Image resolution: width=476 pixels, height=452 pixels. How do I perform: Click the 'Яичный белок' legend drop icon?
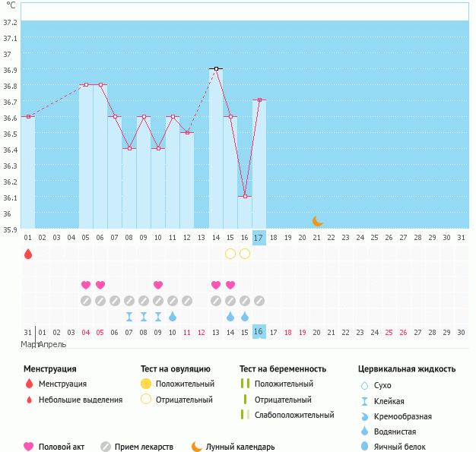364,447
